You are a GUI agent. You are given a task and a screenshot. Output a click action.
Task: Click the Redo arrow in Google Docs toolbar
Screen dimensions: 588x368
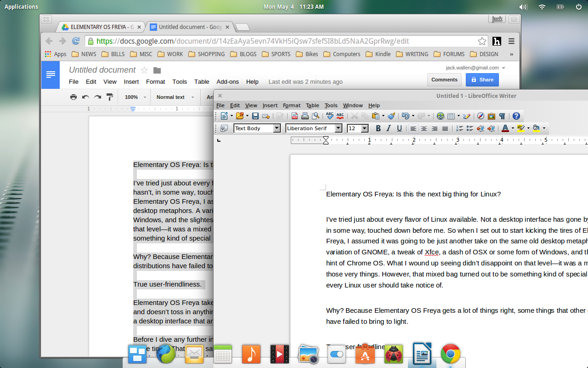click(97, 97)
